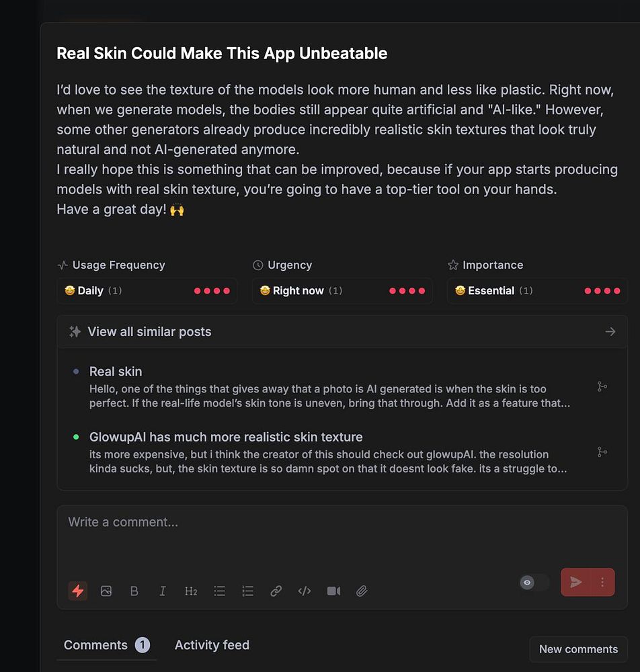Open options menu beside send button

(x=603, y=583)
